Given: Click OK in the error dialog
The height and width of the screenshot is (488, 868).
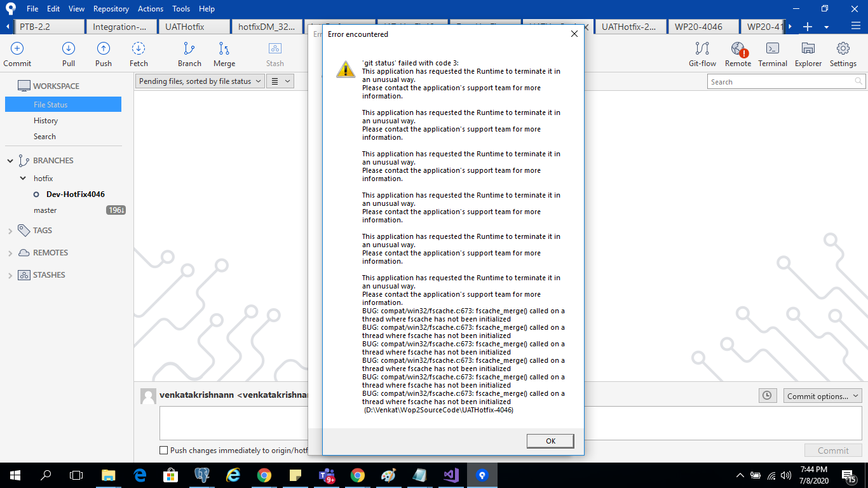Looking at the screenshot, I should (550, 441).
